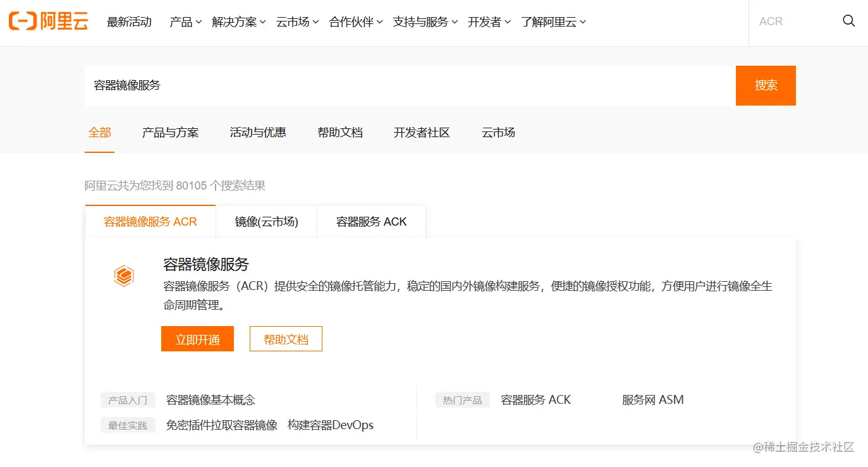The height and width of the screenshot is (467, 868).
Task: Switch to the 镜像(云市场) result tab
Action: point(266,221)
